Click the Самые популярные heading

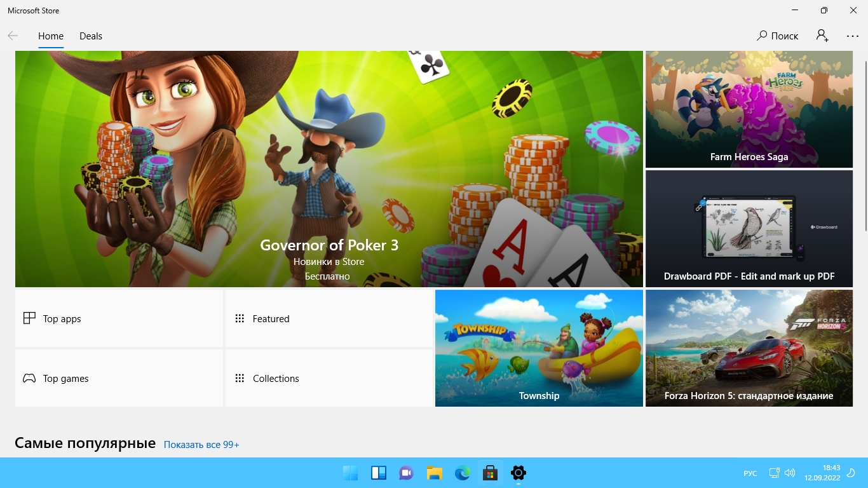coord(85,443)
